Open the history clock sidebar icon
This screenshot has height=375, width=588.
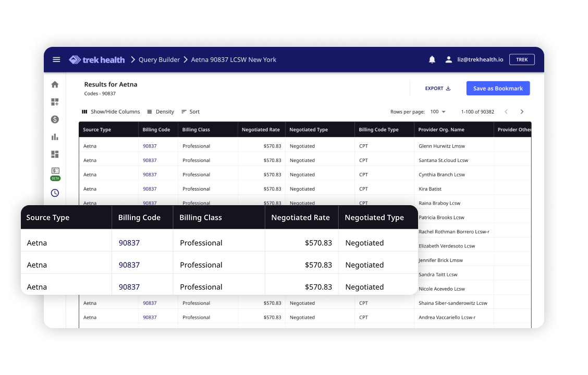point(55,193)
